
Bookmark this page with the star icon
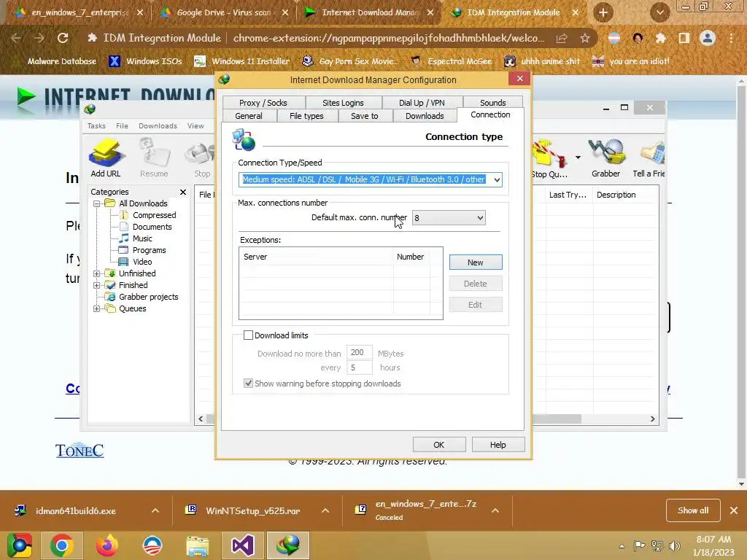585,38
